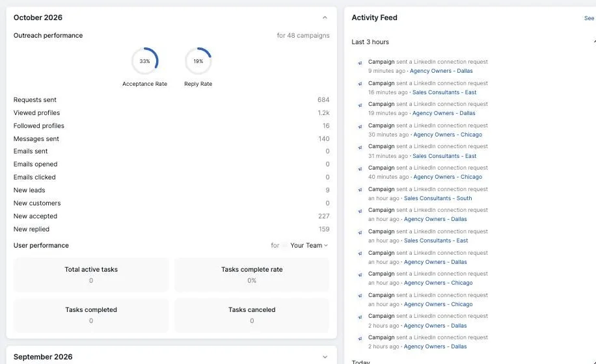Click the 33% Acceptance Rate progress ring
The height and width of the screenshot is (364, 596).
[x=145, y=61]
